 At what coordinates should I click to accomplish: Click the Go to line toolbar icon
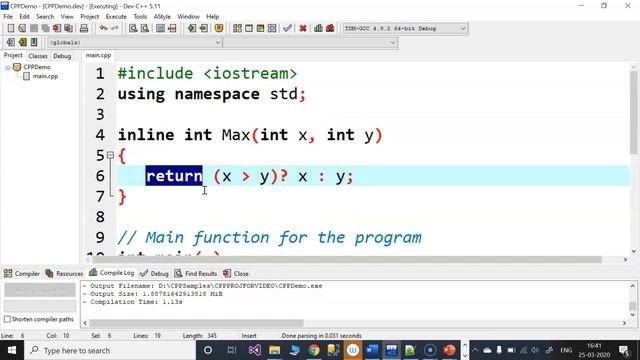coord(172,28)
